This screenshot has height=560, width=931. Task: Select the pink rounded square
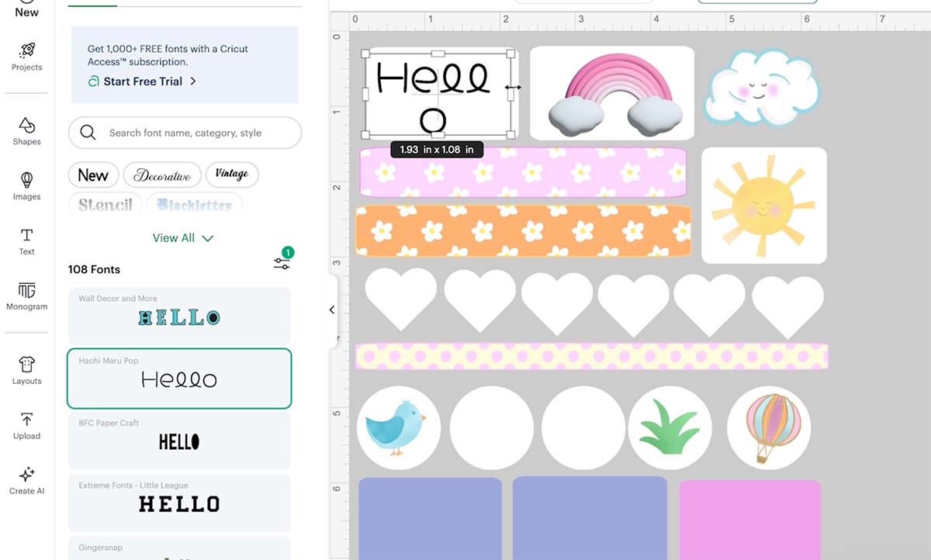click(x=750, y=520)
